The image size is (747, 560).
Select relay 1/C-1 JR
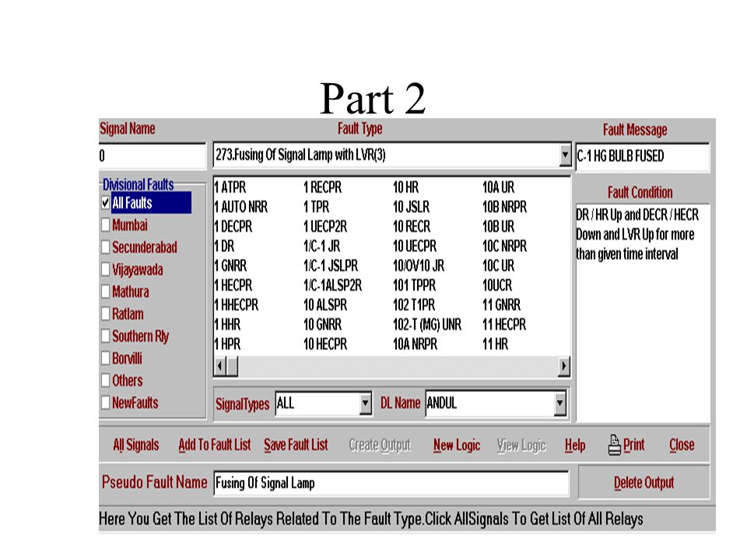[322, 247]
